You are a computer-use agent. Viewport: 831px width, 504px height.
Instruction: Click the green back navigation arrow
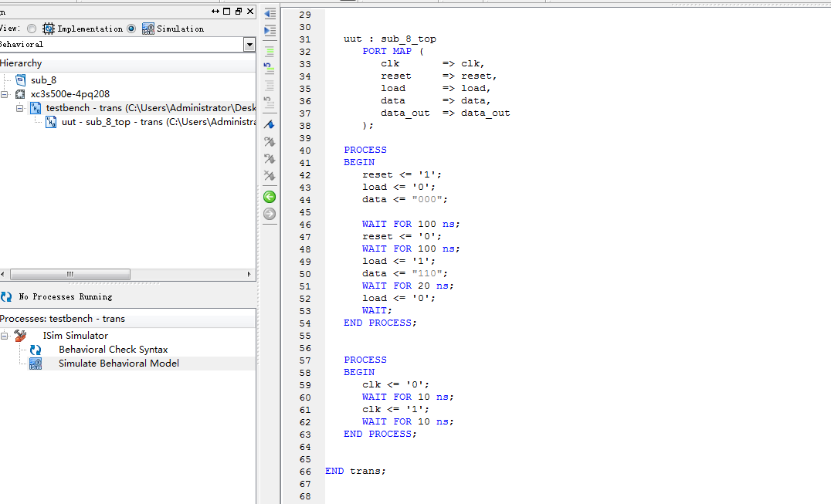click(x=270, y=197)
